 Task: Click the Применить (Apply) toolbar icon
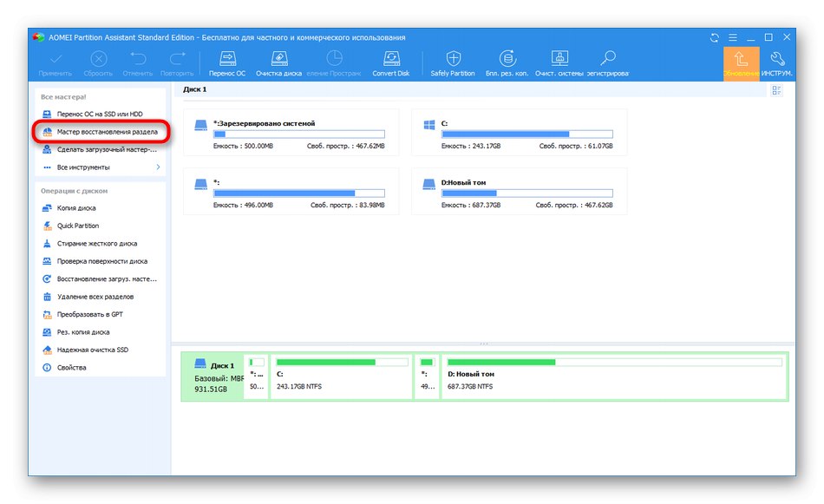click(56, 58)
